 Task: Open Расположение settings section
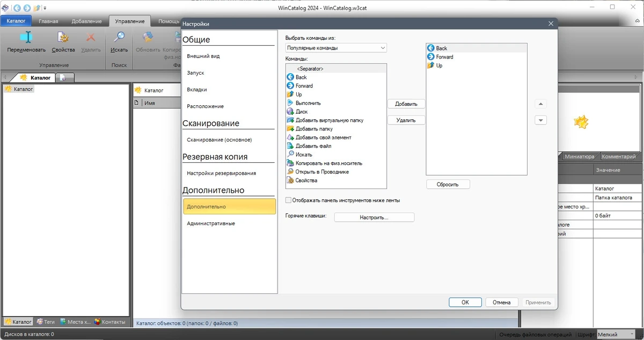[230, 106]
